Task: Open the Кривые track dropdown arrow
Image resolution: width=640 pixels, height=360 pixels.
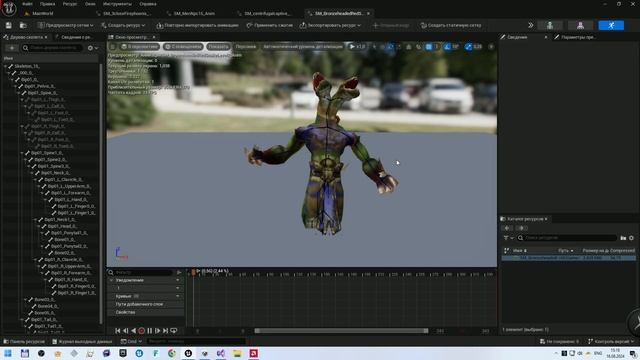Action: point(178,296)
